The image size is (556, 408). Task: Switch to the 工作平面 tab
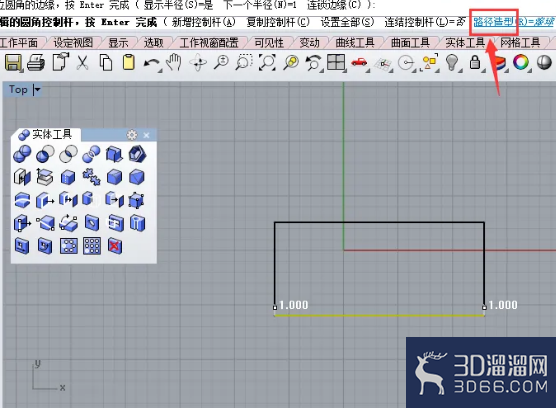[x=19, y=43]
